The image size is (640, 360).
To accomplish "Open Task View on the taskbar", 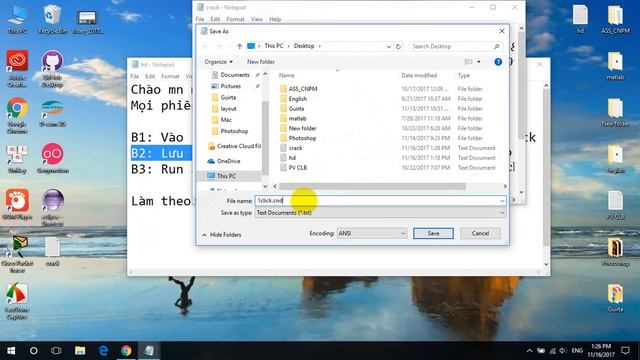I will tap(56, 351).
